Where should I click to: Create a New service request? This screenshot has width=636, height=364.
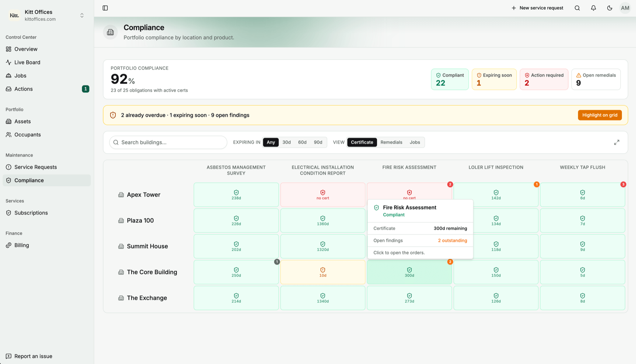(x=537, y=8)
